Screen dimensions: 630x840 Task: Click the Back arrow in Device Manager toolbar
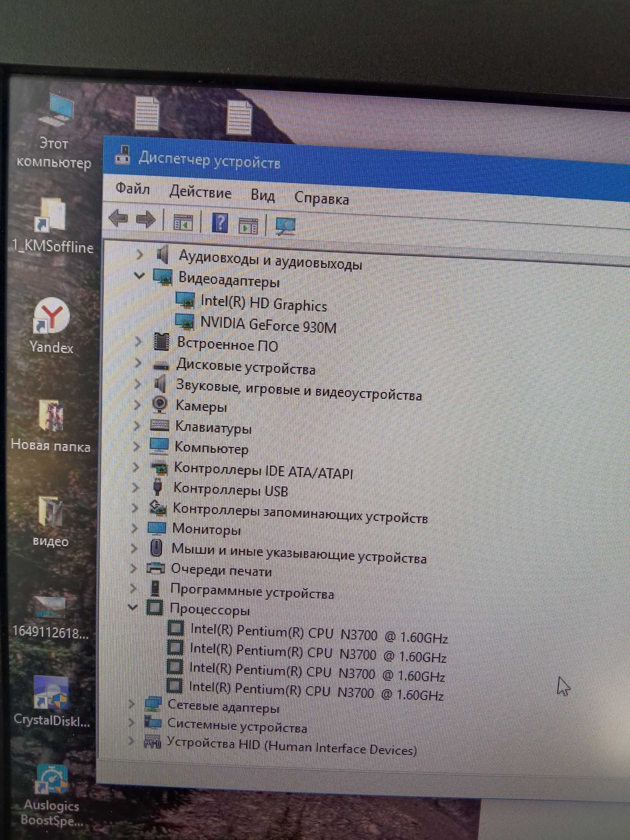pyautogui.click(x=118, y=218)
